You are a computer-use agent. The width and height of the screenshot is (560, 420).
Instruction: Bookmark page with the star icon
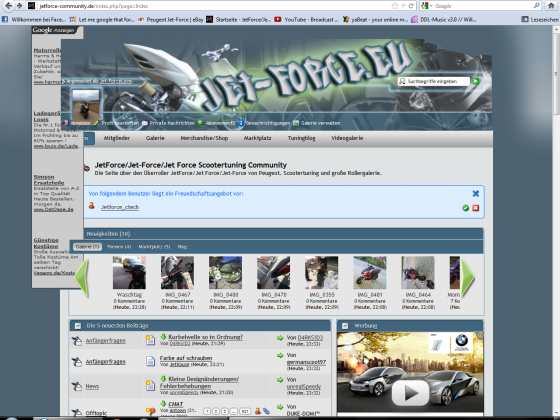coord(395,6)
